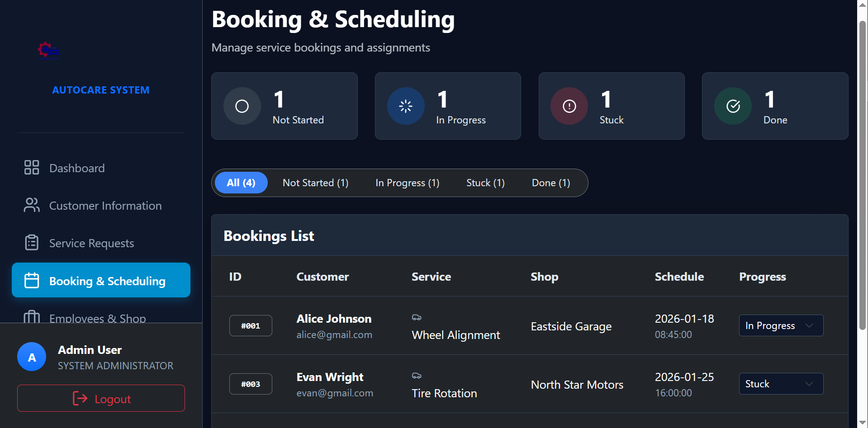The width and height of the screenshot is (868, 428).
Task: Select the All (4) filter tab
Action: point(241,183)
